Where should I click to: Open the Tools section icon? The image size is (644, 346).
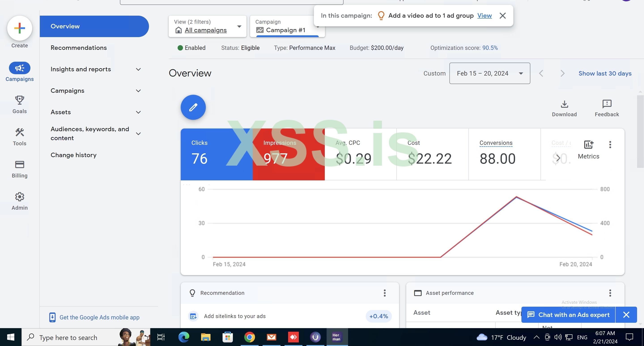click(x=19, y=133)
